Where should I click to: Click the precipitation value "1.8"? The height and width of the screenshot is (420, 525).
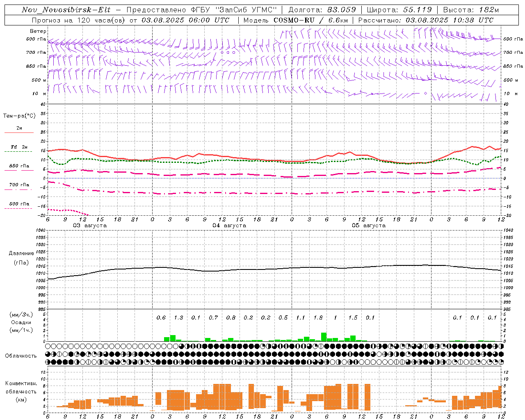click(318, 318)
